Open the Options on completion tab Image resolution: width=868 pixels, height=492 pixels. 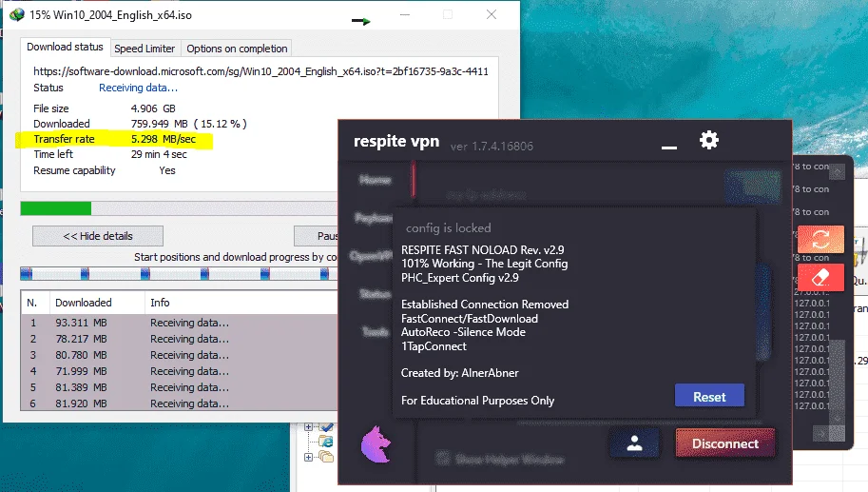click(237, 49)
